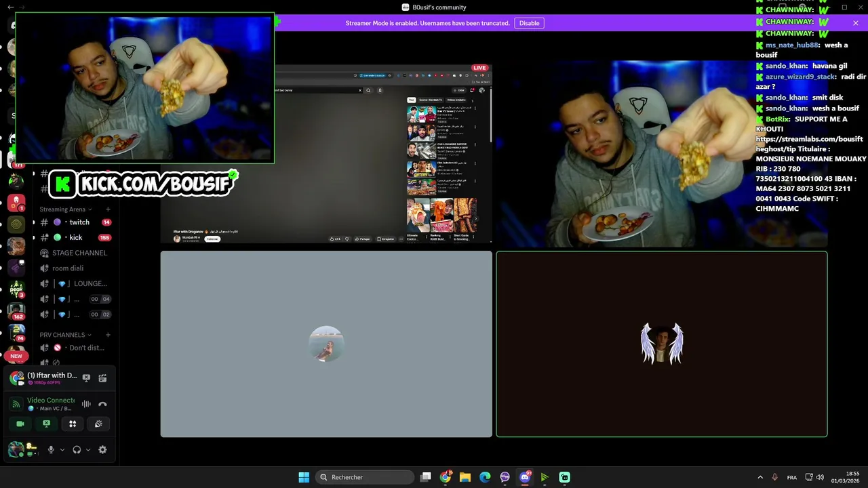Click Video Connected status text

[x=51, y=401]
